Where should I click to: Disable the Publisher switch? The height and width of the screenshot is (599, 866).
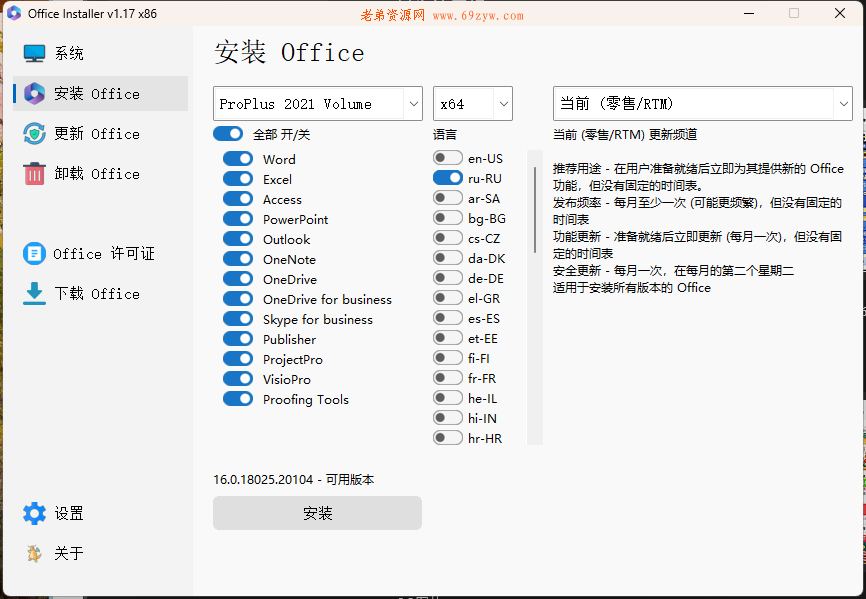[x=238, y=338]
